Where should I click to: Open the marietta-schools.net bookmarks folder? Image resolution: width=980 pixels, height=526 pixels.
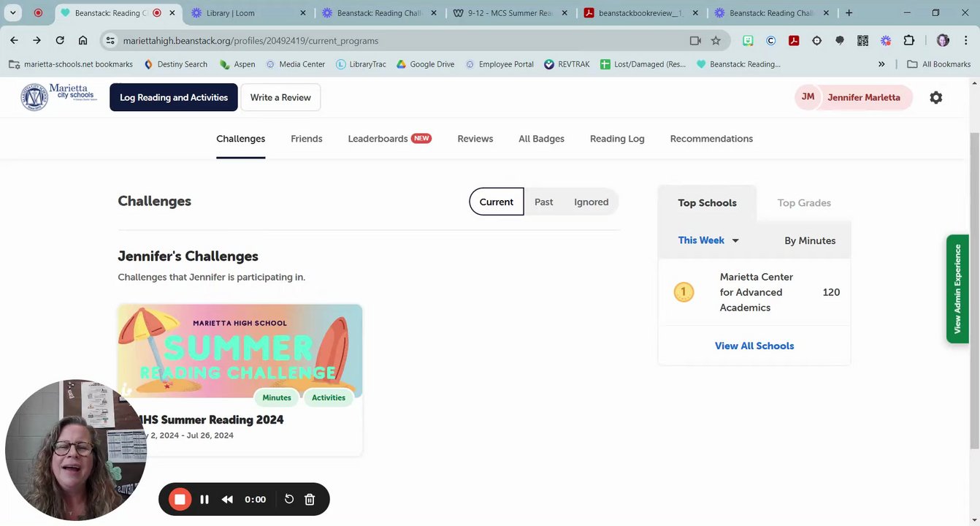point(71,64)
